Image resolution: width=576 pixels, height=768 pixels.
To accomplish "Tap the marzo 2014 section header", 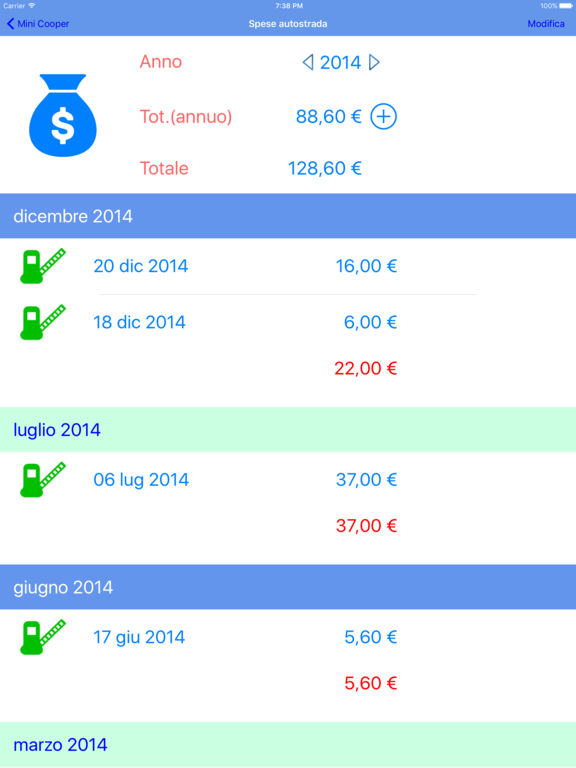I will [288, 744].
